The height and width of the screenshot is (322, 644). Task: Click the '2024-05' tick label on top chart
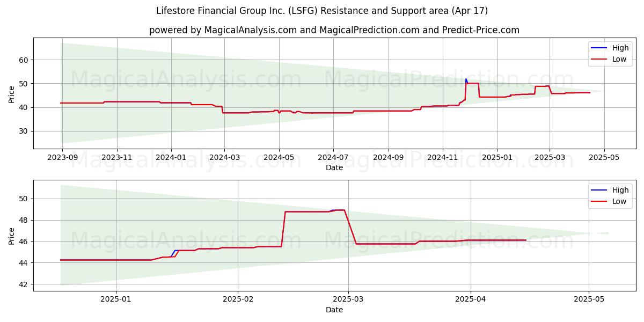click(279, 158)
